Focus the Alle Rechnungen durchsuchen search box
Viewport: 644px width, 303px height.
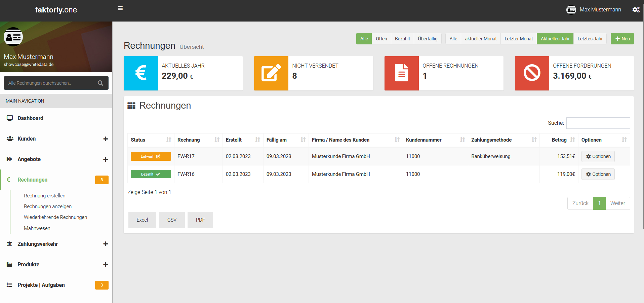tap(56, 83)
